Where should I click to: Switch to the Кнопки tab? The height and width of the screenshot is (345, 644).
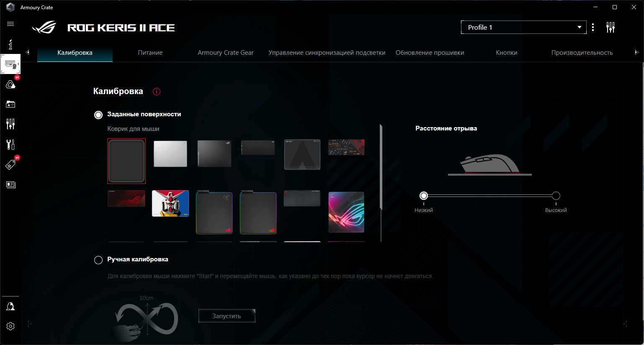(507, 53)
